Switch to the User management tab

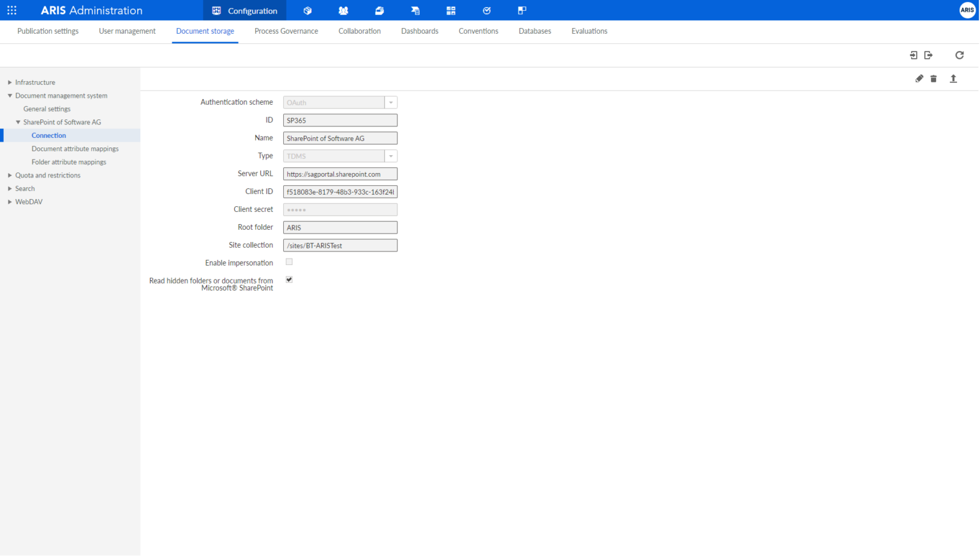(127, 31)
